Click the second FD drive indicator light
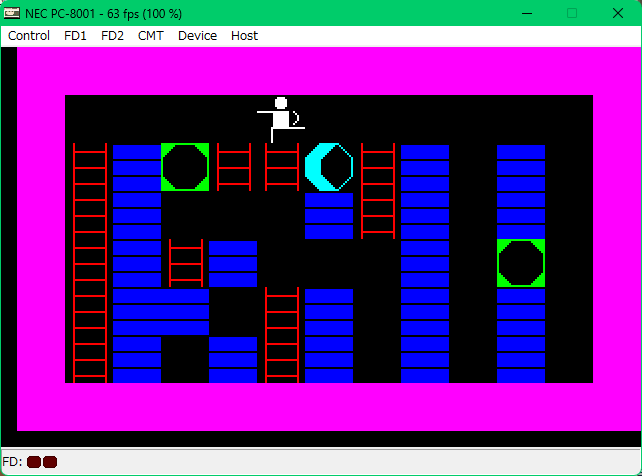Screen dimensions: 642x476 (50, 462)
